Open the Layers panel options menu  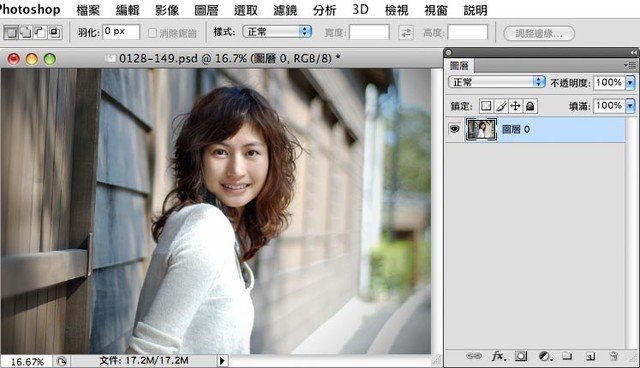click(x=630, y=65)
